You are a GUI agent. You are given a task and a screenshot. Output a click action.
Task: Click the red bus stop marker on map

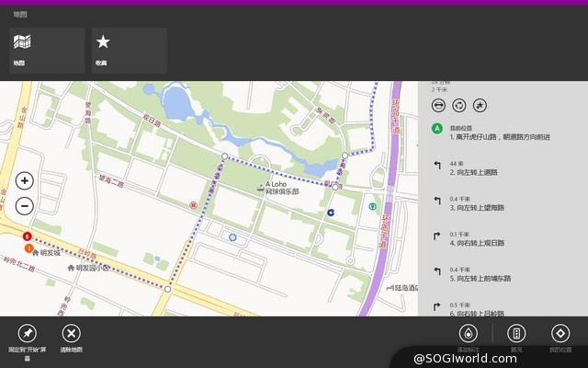coord(193,205)
